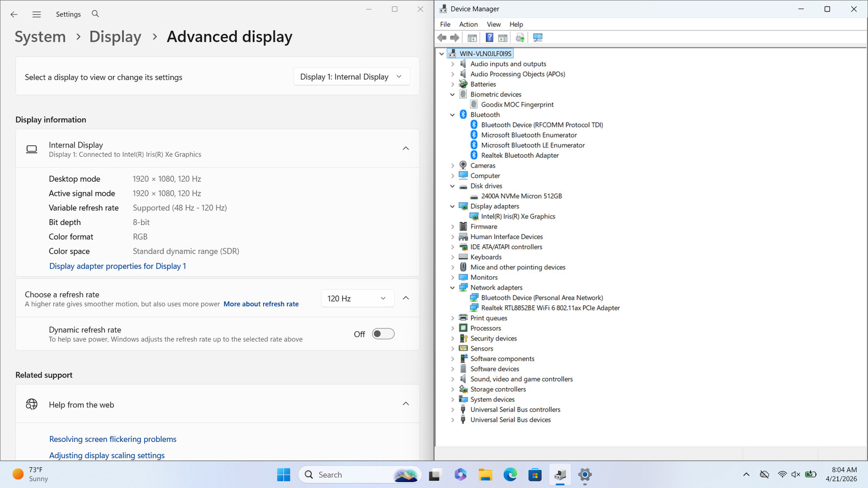Click the Settings search magnifier icon
Viewport: 868px width, 488px height.
click(x=95, y=14)
